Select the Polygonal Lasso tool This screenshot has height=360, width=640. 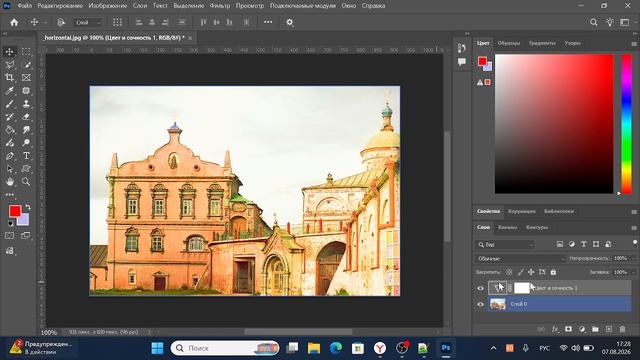tap(9, 65)
